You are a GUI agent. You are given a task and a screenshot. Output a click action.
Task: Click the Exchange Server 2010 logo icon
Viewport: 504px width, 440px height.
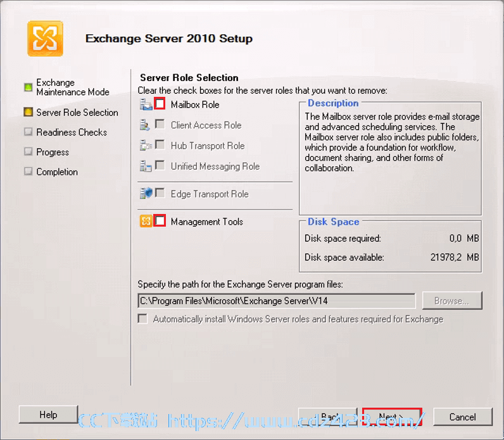pos(46,39)
